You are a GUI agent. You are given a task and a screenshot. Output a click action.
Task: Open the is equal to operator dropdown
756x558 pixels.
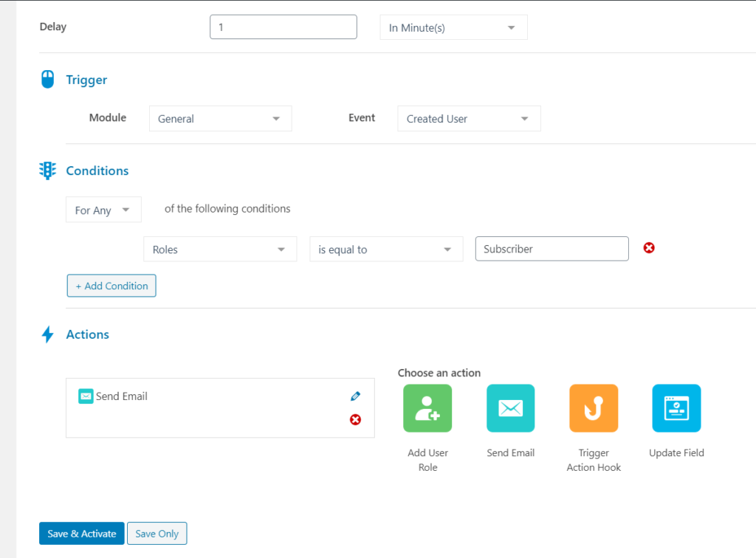(x=386, y=249)
